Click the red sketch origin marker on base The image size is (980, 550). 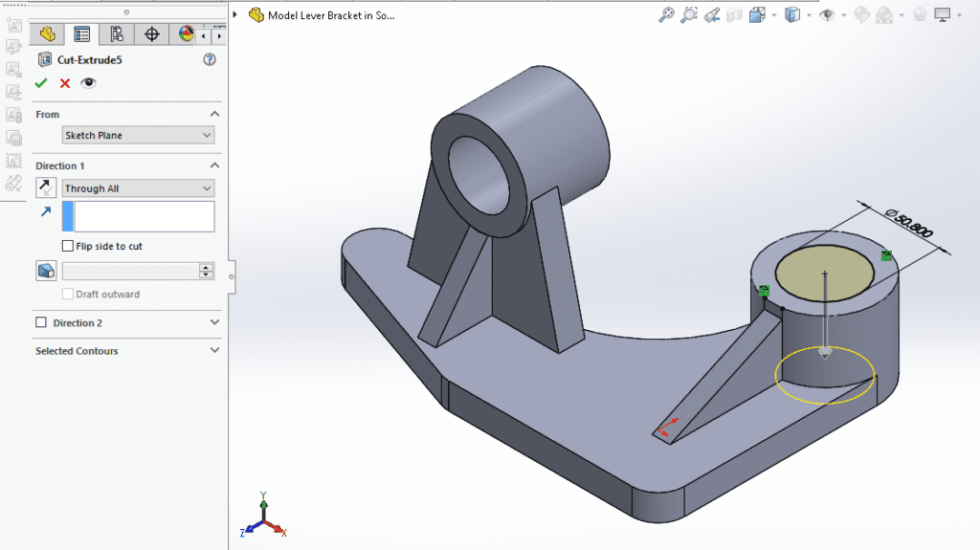pyautogui.click(x=667, y=427)
